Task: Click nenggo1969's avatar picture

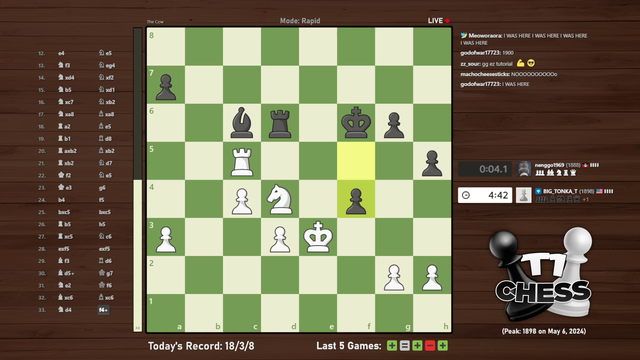Action: [x=524, y=169]
